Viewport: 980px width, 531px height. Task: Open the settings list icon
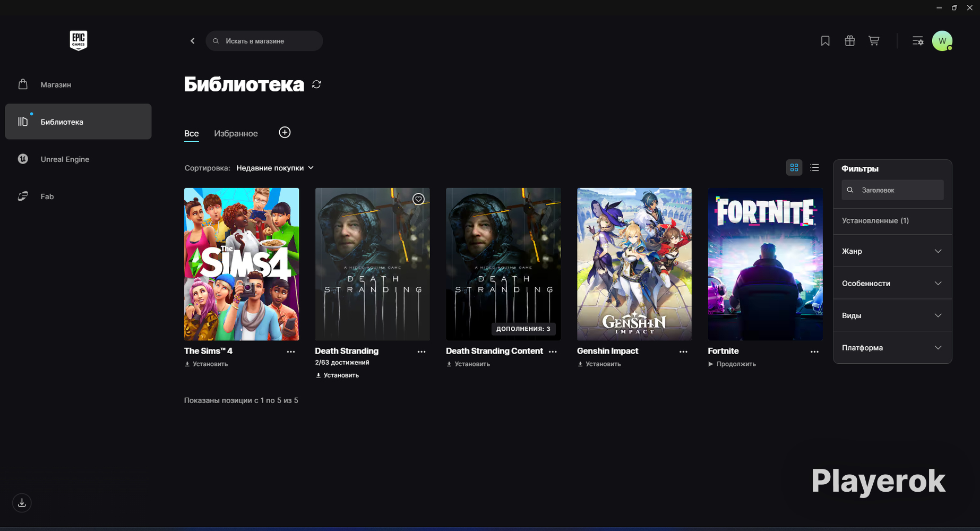tap(918, 41)
